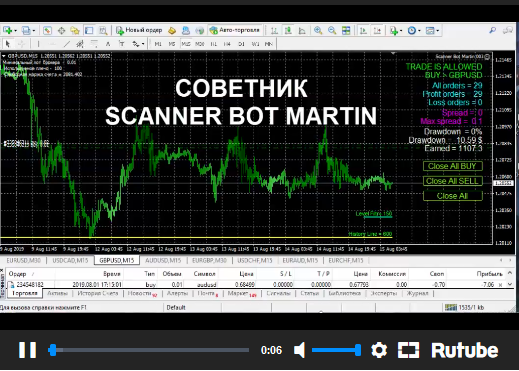Image resolution: width=519 pixels, height=371 pixels.
Task: Click the Новый ордер button
Action: pyautogui.click(x=139, y=30)
